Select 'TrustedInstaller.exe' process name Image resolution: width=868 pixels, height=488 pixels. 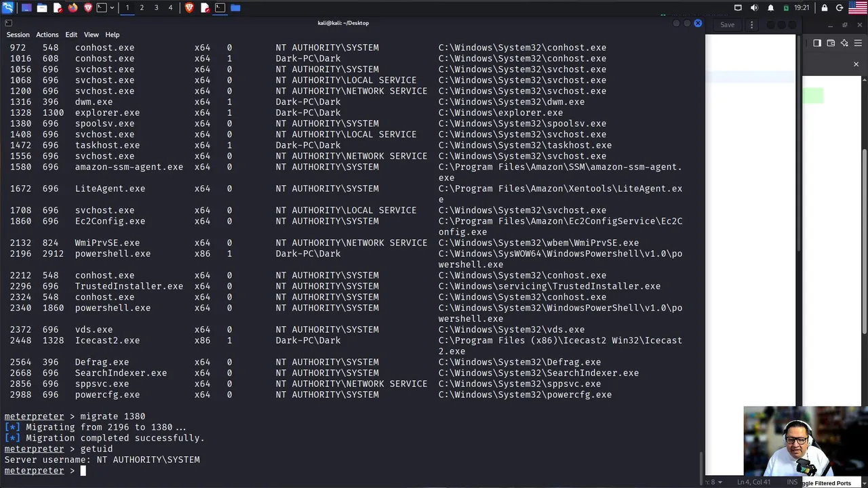(x=129, y=286)
